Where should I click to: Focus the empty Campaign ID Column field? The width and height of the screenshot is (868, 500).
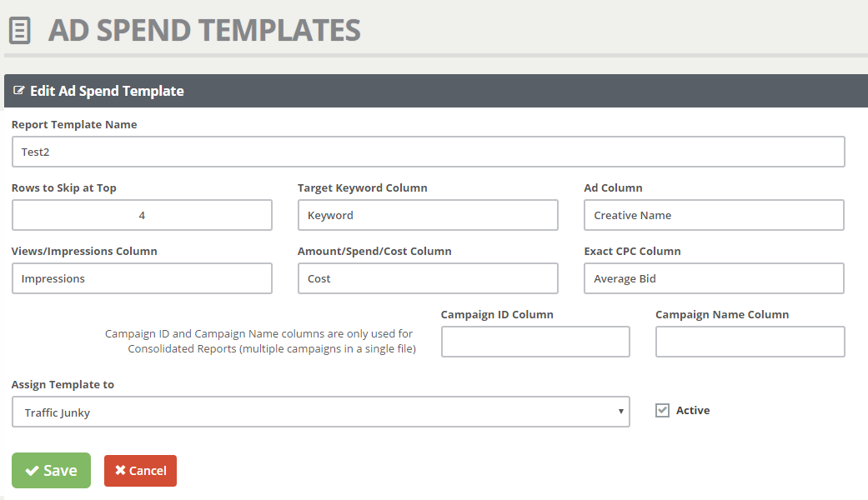535,342
